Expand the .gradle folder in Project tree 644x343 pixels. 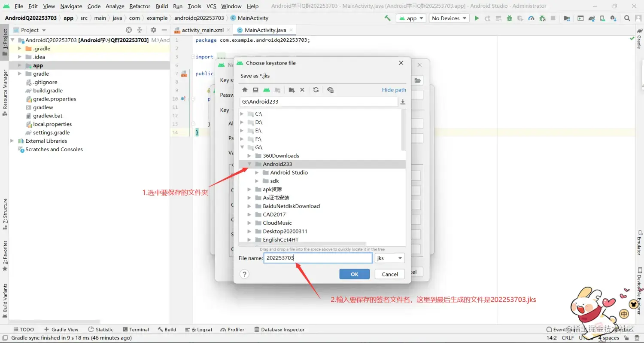[19, 49]
